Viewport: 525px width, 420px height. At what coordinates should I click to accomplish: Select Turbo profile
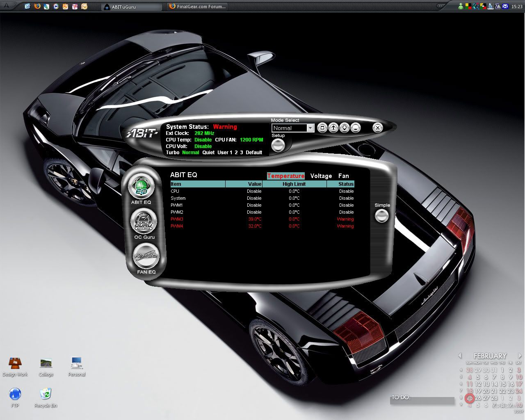173,153
